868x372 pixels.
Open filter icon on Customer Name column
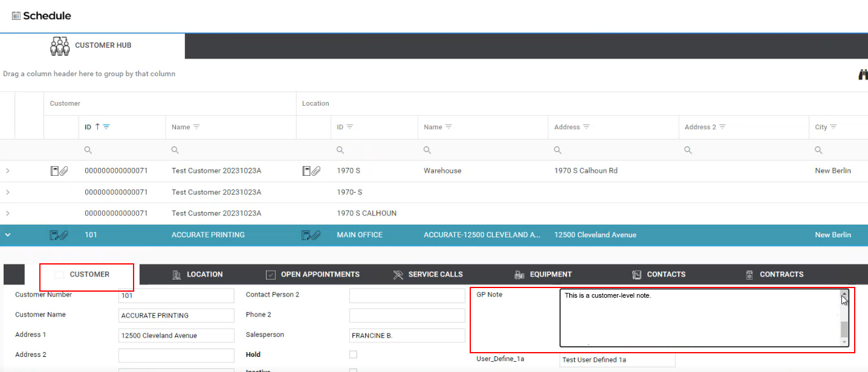[196, 127]
